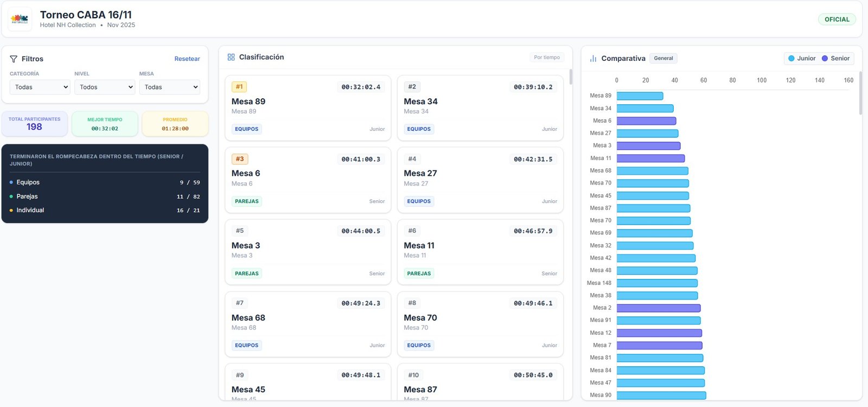Click the Mesa 6 purple chart bar
Screen dimensions: 868x407
(646, 121)
